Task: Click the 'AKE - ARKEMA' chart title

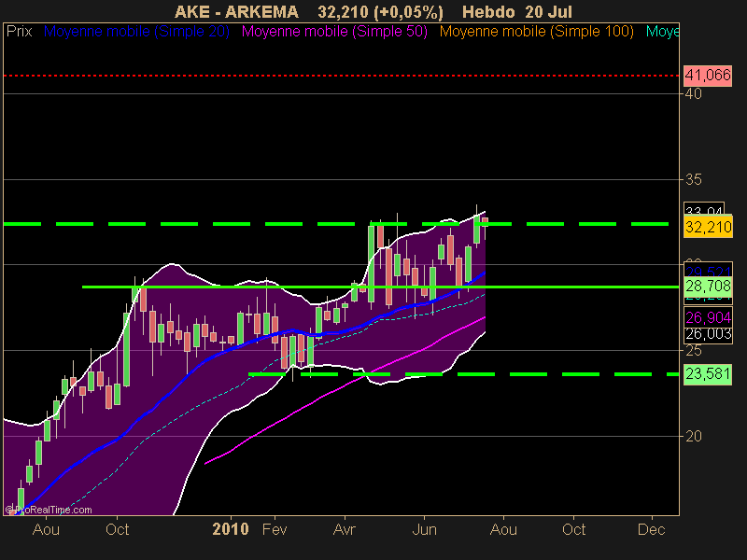Action: point(237,11)
